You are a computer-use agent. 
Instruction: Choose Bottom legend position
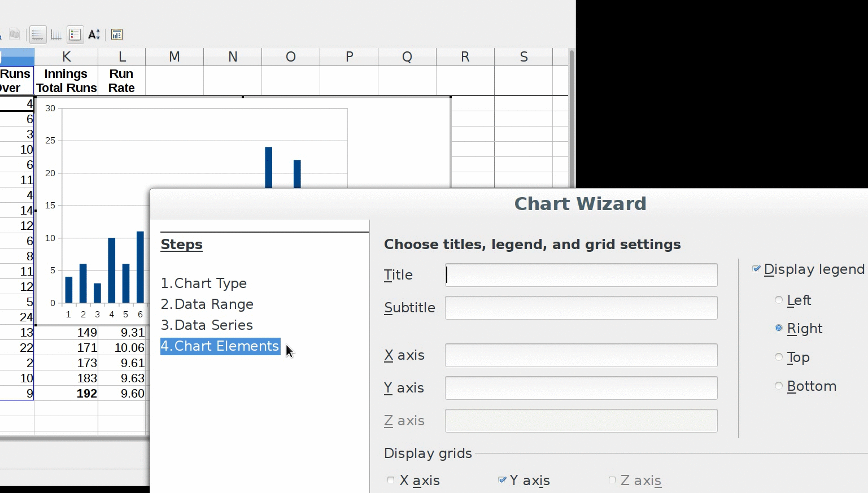(779, 386)
